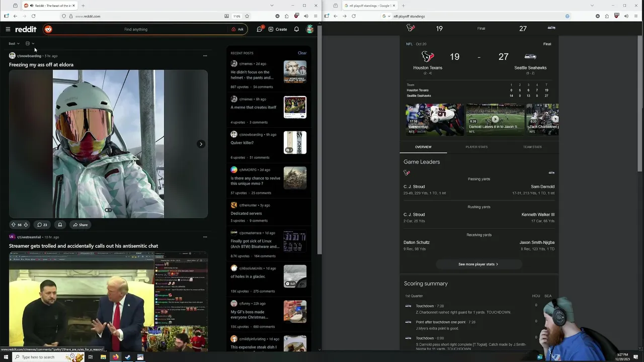
Task: Open a new tab in the Reddit window
Action: [83, 6]
